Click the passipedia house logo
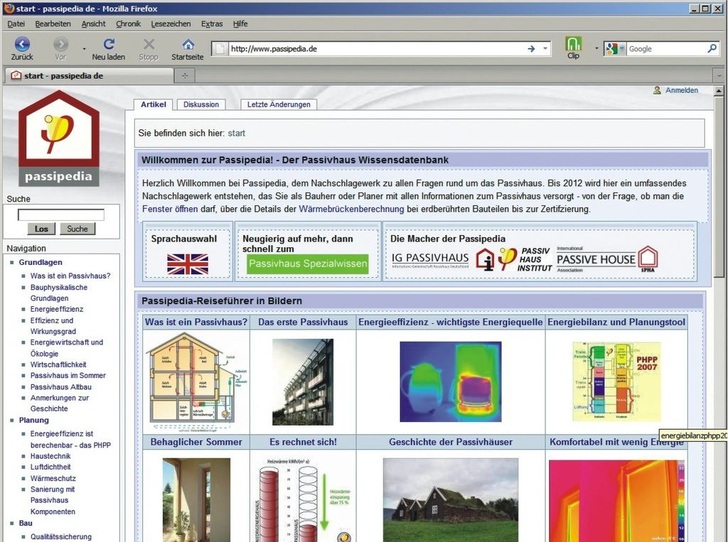The height and width of the screenshot is (542, 728). (x=59, y=139)
